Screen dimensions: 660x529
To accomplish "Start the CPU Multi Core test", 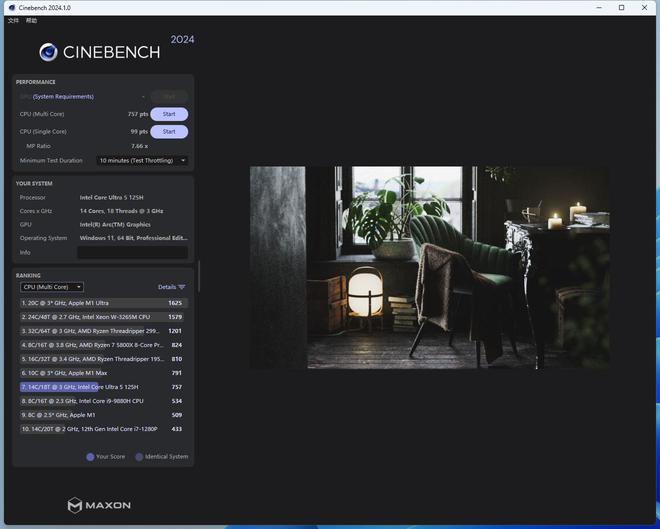I will [169, 114].
